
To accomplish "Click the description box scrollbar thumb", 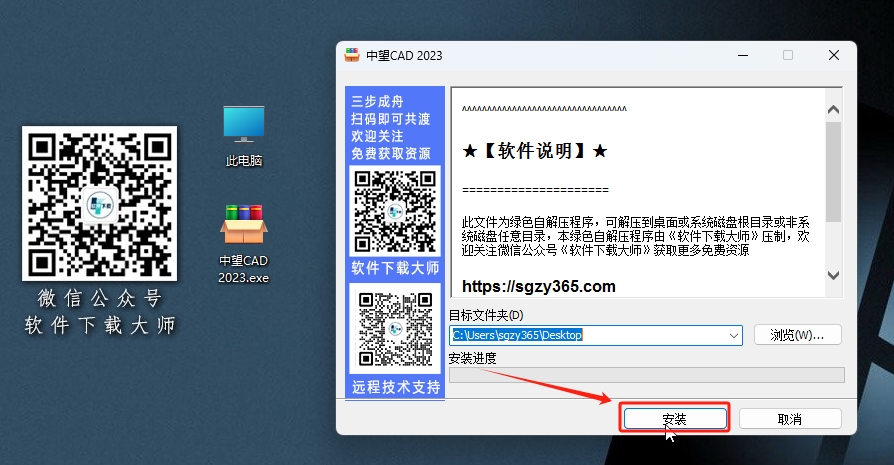I will (833, 172).
